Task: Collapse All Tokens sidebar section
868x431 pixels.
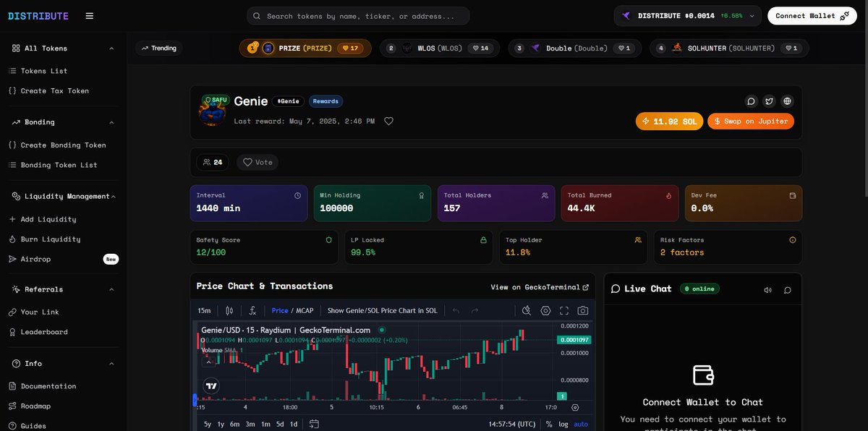Action: click(x=111, y=48)
